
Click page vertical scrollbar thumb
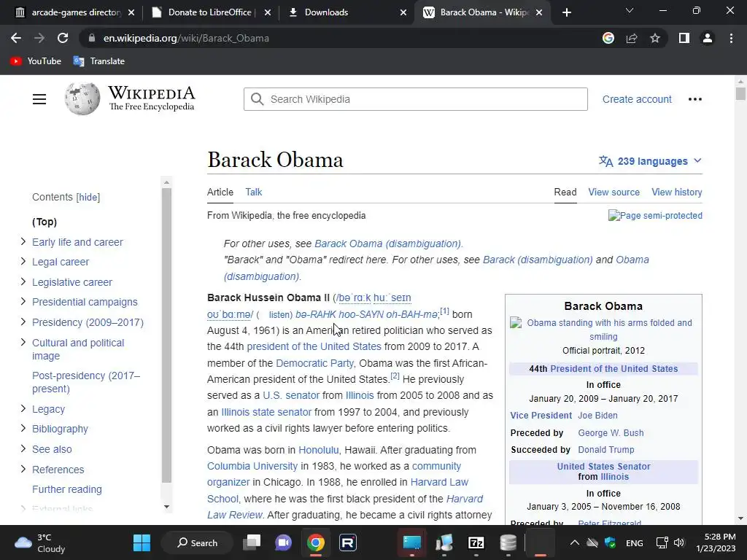pos(740,93)
